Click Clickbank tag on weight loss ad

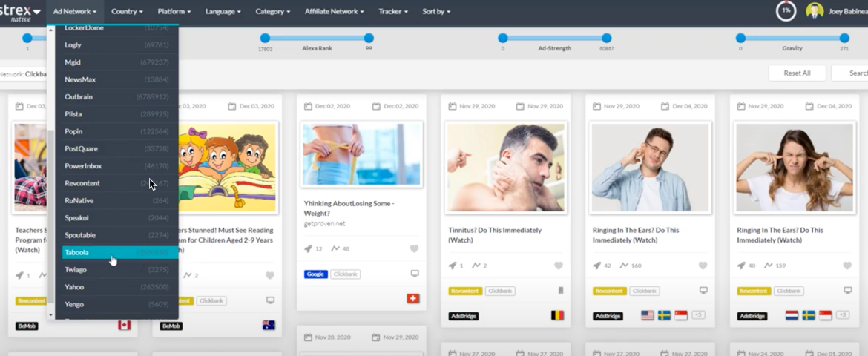(346, 274)
